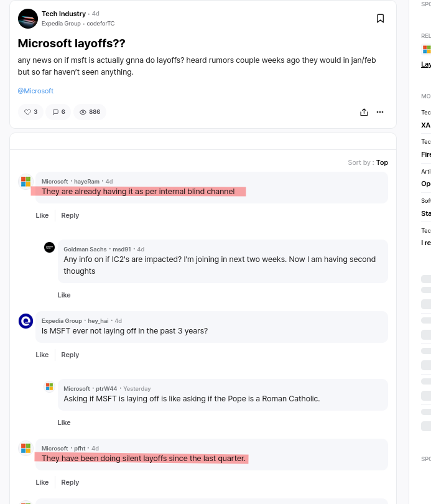The width and height of the screenshot is (431, 504).
Task: Select the Goldman Sachs avatar on msd91's reply
Action: coord(49,247)
